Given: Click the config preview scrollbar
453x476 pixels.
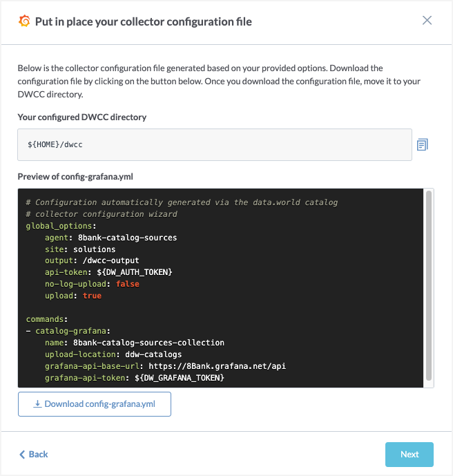Looking at the screenshot, I should 428,285.
